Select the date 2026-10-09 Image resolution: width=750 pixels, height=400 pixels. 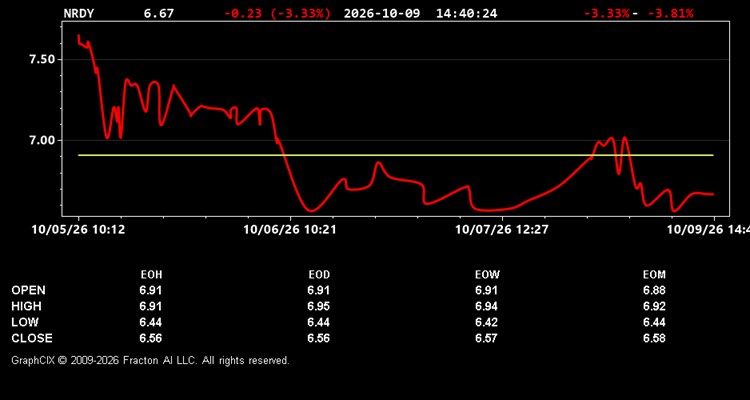(382, 13)
